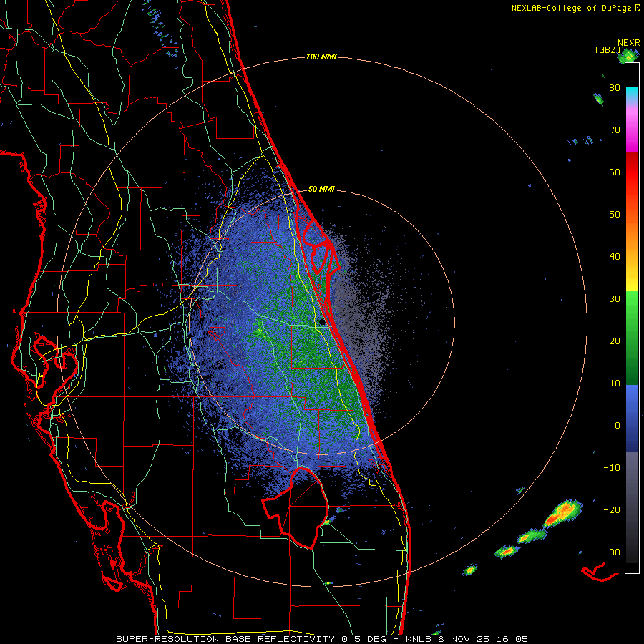This screenshot has width=644, height=644.
Task: Click the -20 value on the dBZ scale
Action: click(612, 509)
